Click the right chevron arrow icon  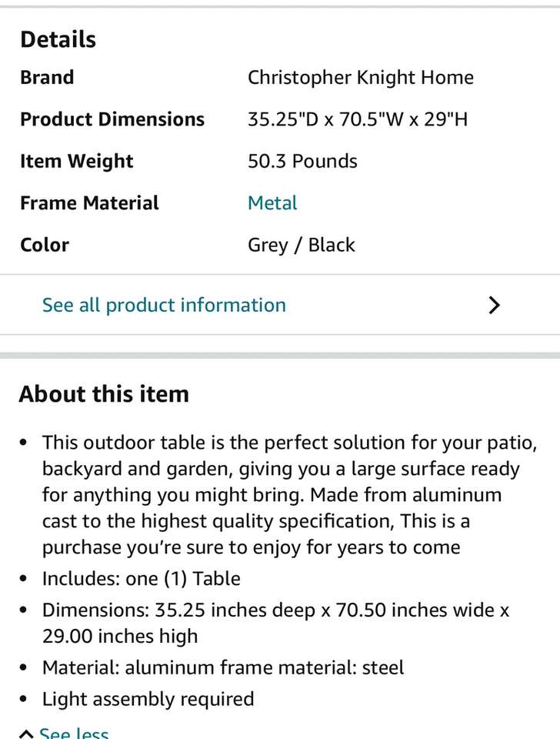[x=495, y=306]
